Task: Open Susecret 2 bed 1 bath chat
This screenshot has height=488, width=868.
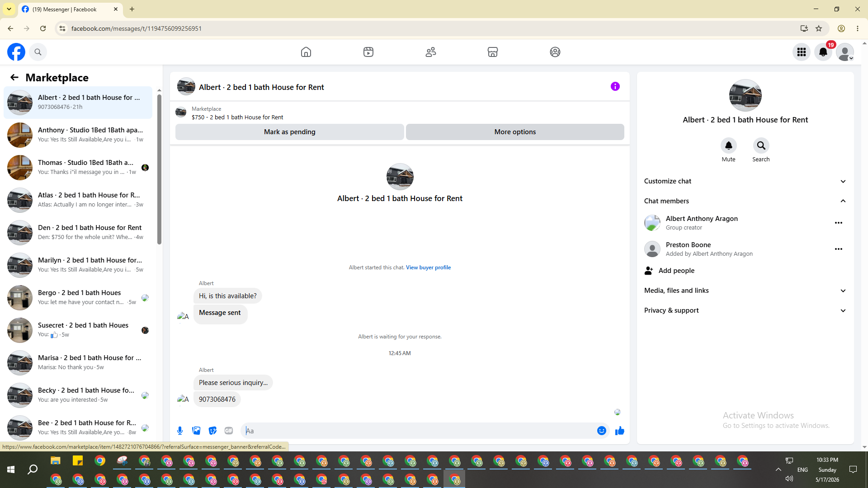Action: tap(78, 330)
